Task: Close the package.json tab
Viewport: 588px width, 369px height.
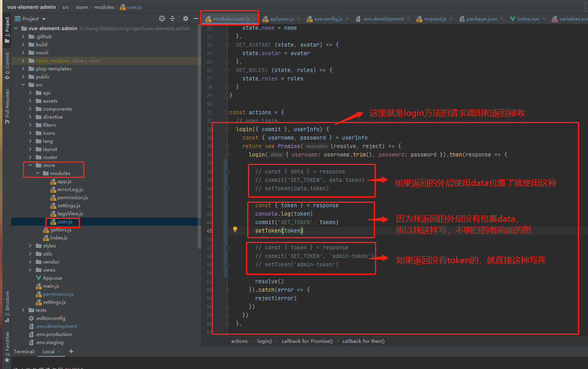Action: [x=502, y=19]
